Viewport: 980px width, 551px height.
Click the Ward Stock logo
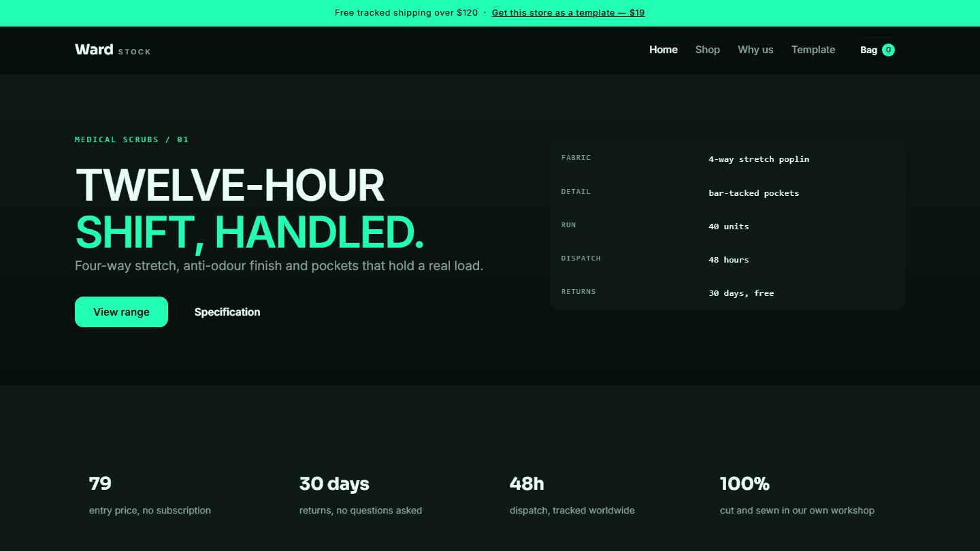pos(113,50)
